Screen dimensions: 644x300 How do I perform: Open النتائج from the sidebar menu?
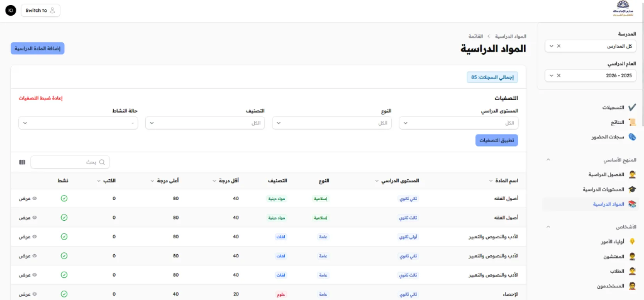[617, 122]
